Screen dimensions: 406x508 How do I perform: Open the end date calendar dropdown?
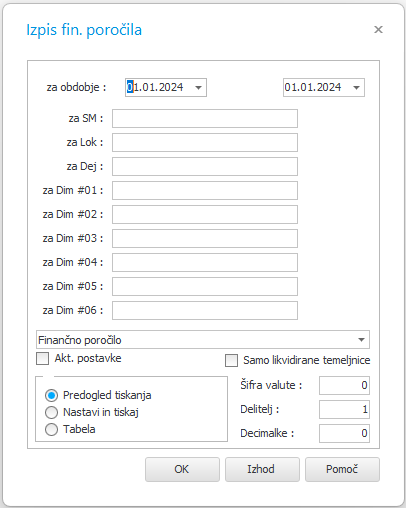(x=356, y=88)
